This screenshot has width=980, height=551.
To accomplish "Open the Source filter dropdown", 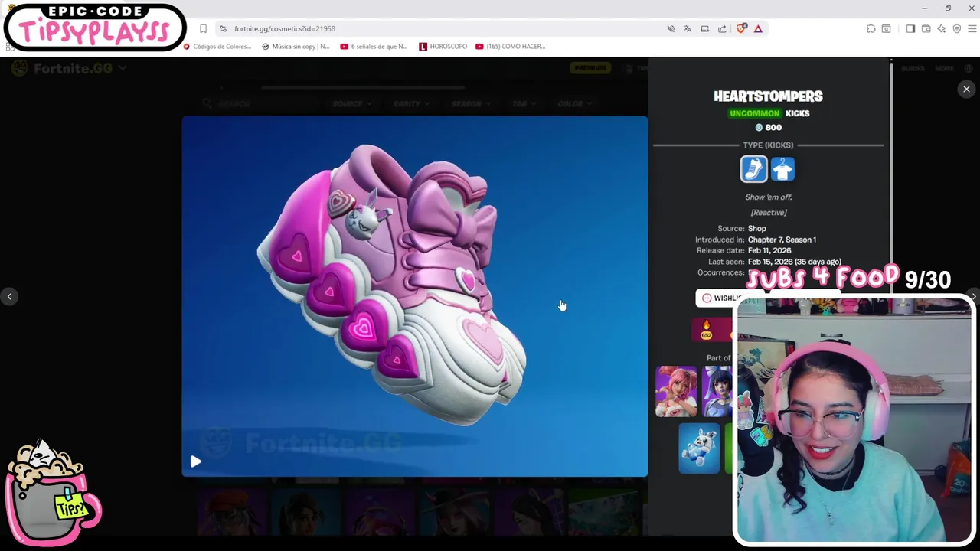I will (352, 103).
